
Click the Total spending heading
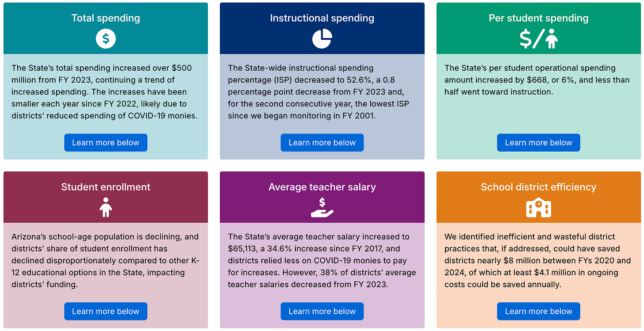pos(106,18)
